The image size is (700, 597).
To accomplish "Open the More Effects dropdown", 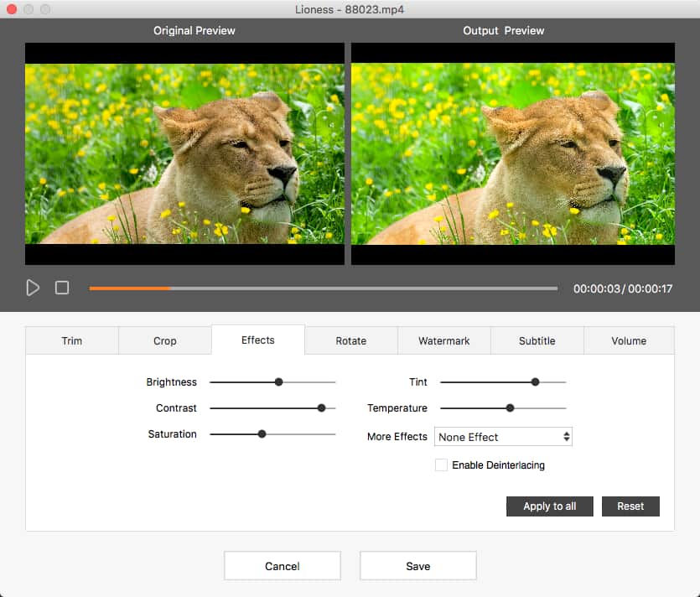I will [503, 437].
